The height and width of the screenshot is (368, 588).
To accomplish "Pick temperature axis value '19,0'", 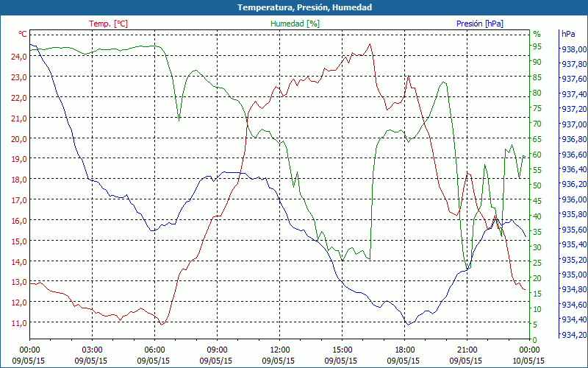I will (19, 159).
